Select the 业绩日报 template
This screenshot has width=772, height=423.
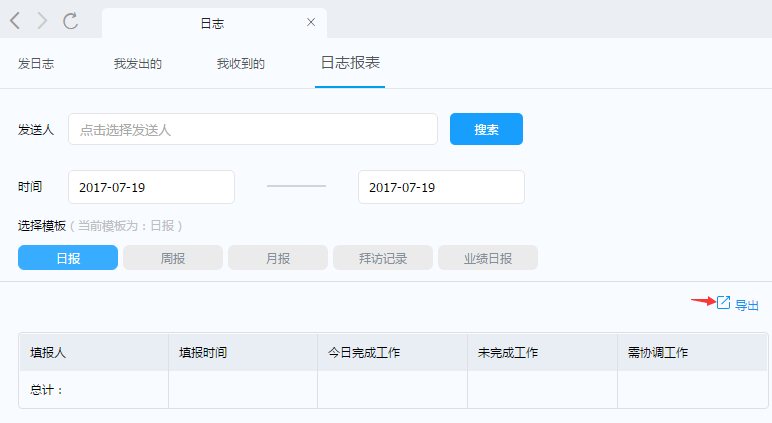pyautogui.click(x=488, y=258)
